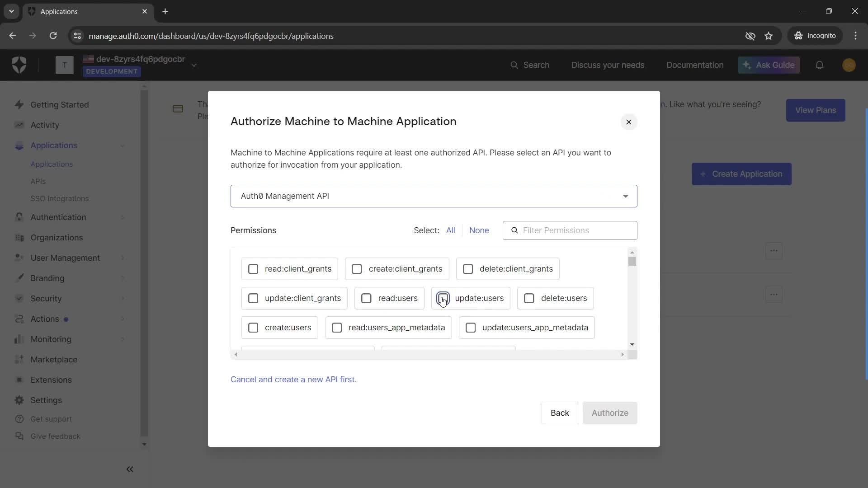Check create:users permission

(253, 328)
